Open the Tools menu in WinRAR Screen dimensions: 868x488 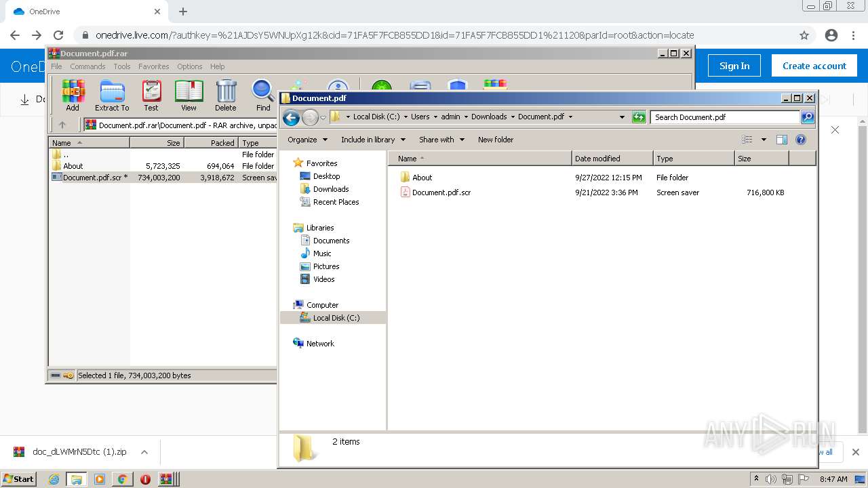(122, 66)
